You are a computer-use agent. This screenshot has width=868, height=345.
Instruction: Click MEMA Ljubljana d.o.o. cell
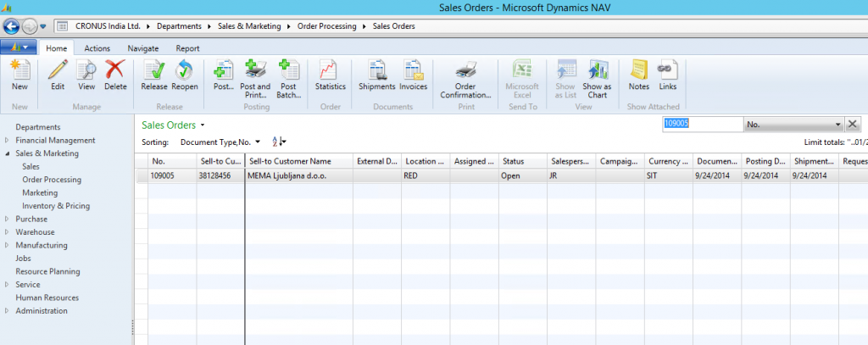[x=299, y=175]
